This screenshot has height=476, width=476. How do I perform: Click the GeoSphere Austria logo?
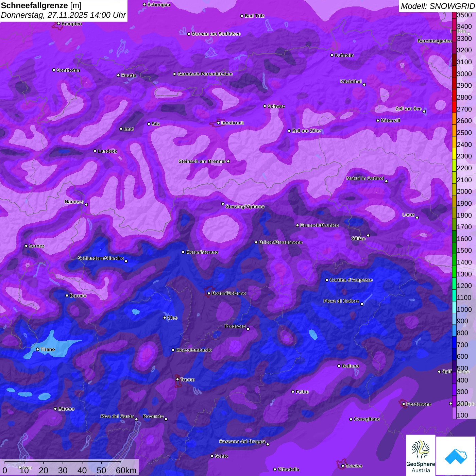(421, 455)
